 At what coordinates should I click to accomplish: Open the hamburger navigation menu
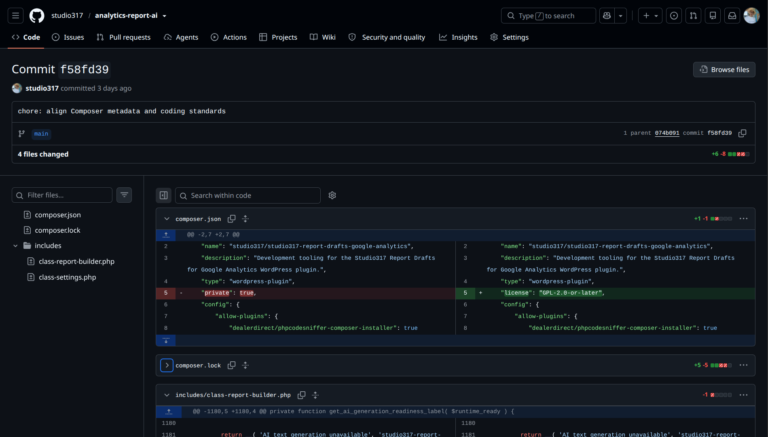(x=16, y=16)
